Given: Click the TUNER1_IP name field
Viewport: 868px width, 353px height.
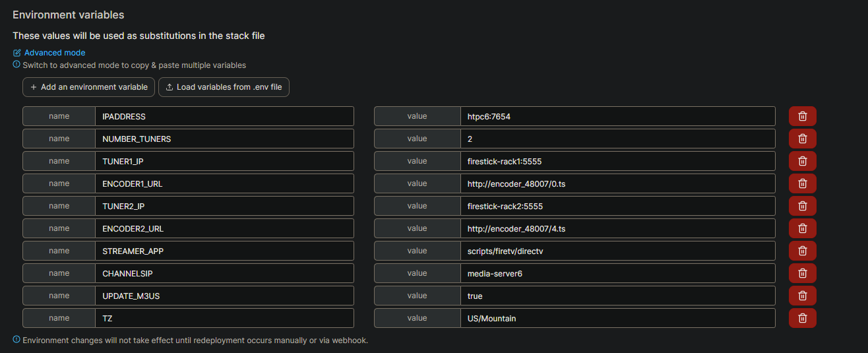Looking at the screenshot, I should pos(224,161).
